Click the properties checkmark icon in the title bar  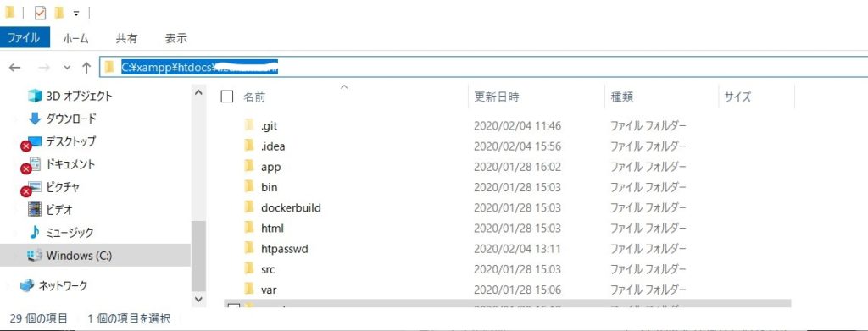(40, 13)
